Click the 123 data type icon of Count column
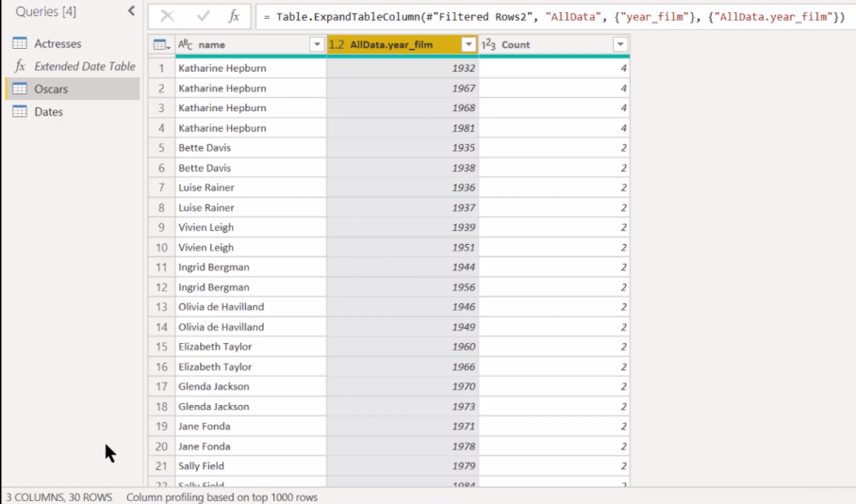The width and height of the screenshot is (856, 504). [x=488, y=44]
